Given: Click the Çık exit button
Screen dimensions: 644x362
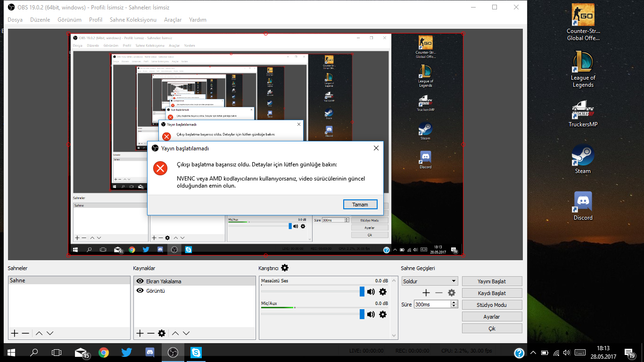Looking at the screenshot, I should (492, 329).
